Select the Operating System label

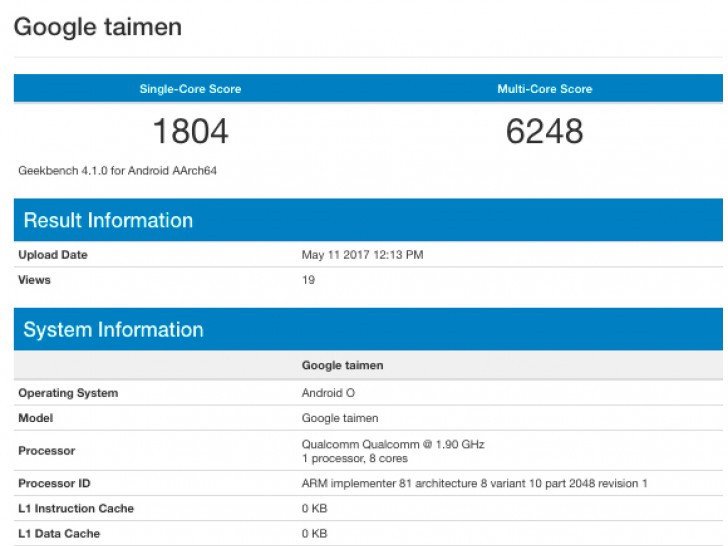click(x=68, y=393)
